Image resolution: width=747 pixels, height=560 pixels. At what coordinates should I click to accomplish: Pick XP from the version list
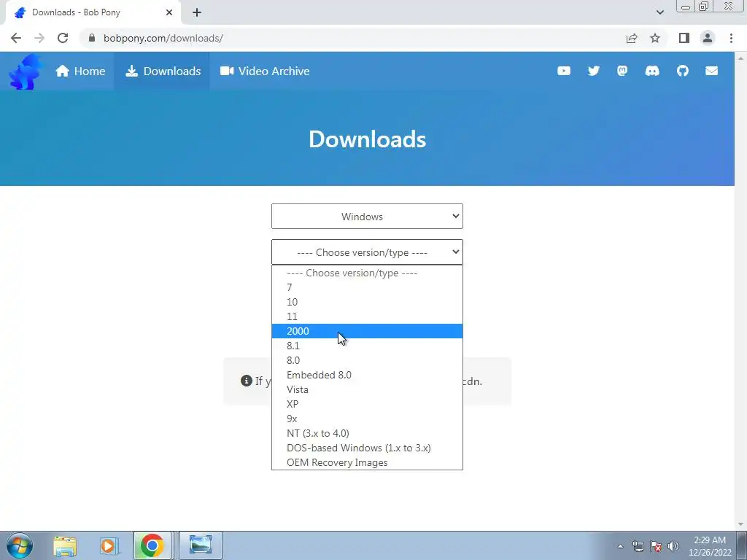(x=367, y=404)
